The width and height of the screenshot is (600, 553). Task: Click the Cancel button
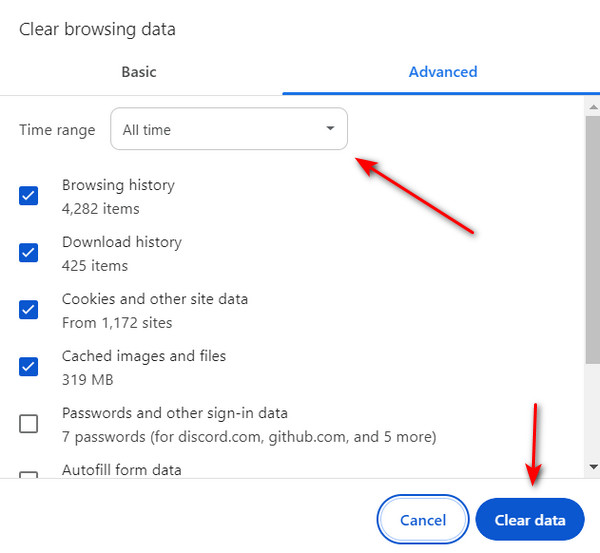(x=423, y=519)
